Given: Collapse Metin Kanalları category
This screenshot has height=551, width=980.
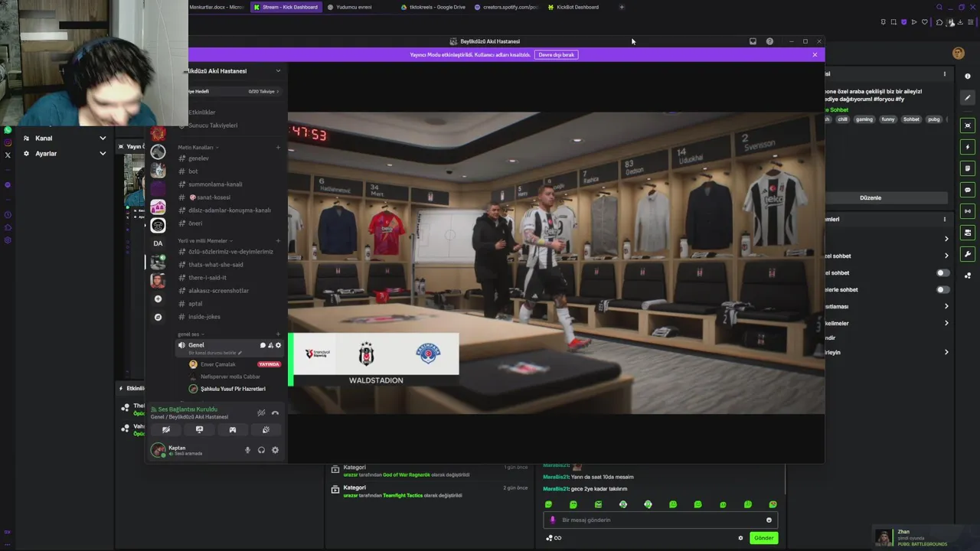Looking at the screenshot, I should click(196, 147).
